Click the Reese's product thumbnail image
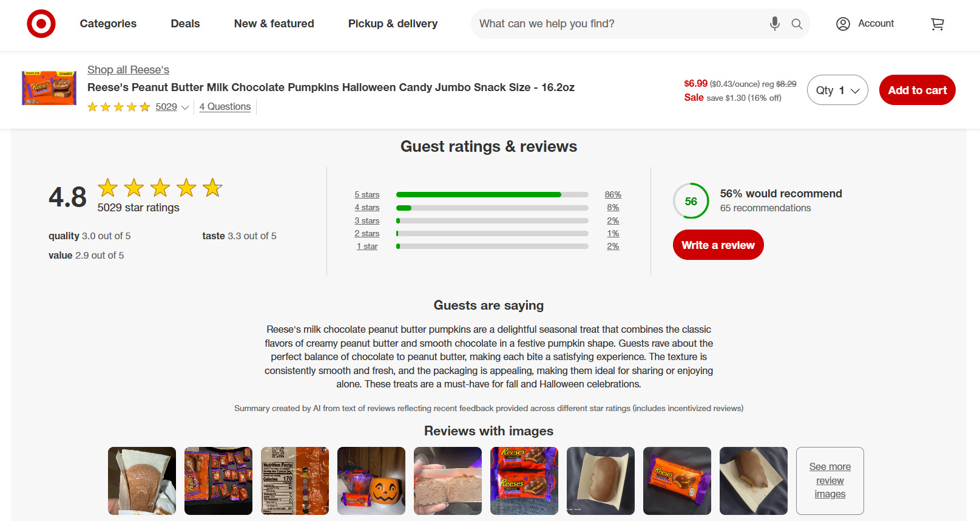 coord(49,88)
